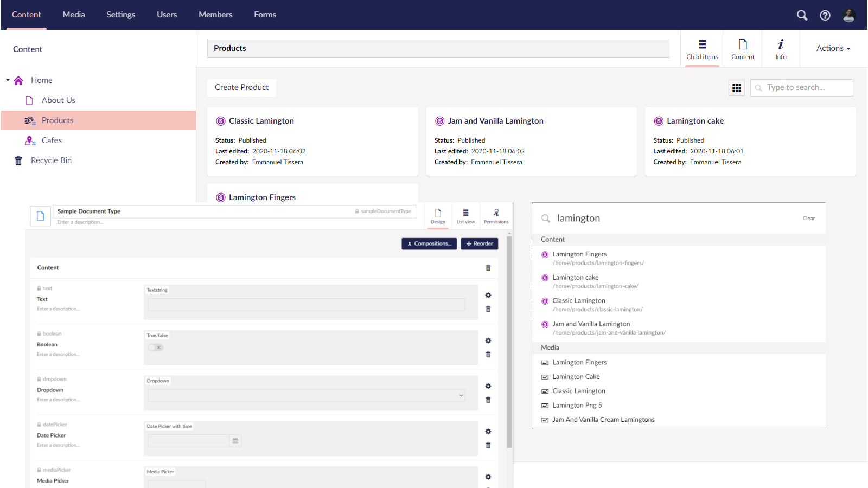Switch to the Media section
The image size is (868, 488).
click(x=74, y=15)
